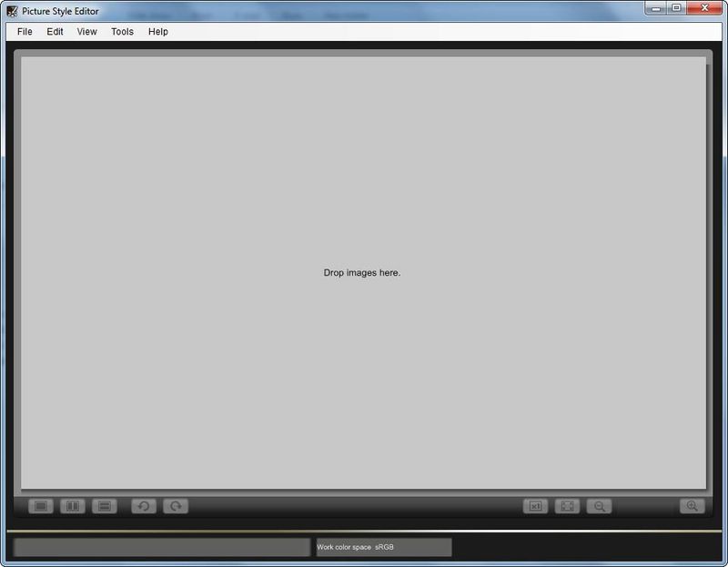Open the Tools menu
The width and height of the screenshot is (728, 567).
[122, 32]
